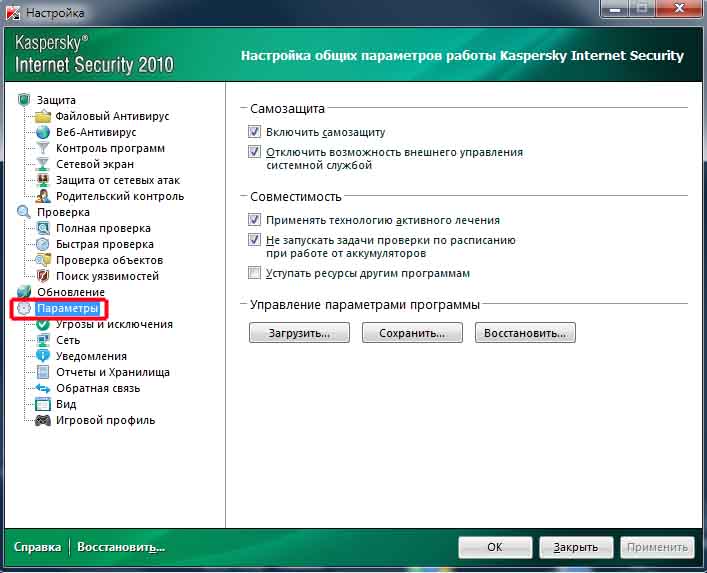This screenshot has height=573, width=707.
Task: Click the folder icon for Файловый Антивирус
Action: 43,116
